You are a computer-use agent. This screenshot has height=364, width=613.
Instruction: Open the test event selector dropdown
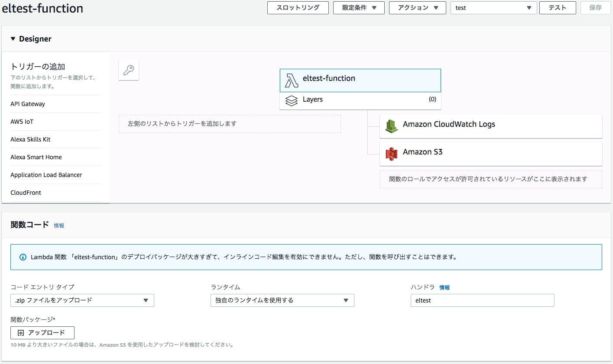(x=493, y=7)
